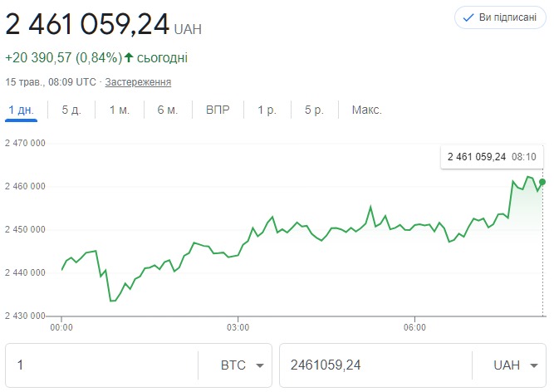Click the chart line at 06:00
554x392 pixels.
click(415, 225)
